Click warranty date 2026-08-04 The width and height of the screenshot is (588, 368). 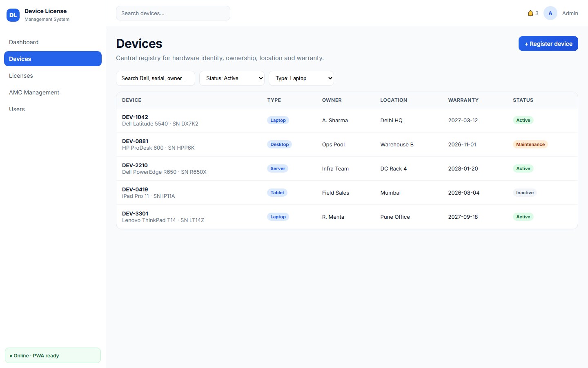coord(464,193)
